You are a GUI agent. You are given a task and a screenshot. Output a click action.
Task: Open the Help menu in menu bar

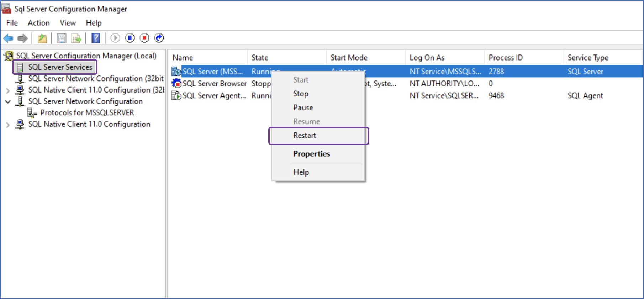pos(94,23)
